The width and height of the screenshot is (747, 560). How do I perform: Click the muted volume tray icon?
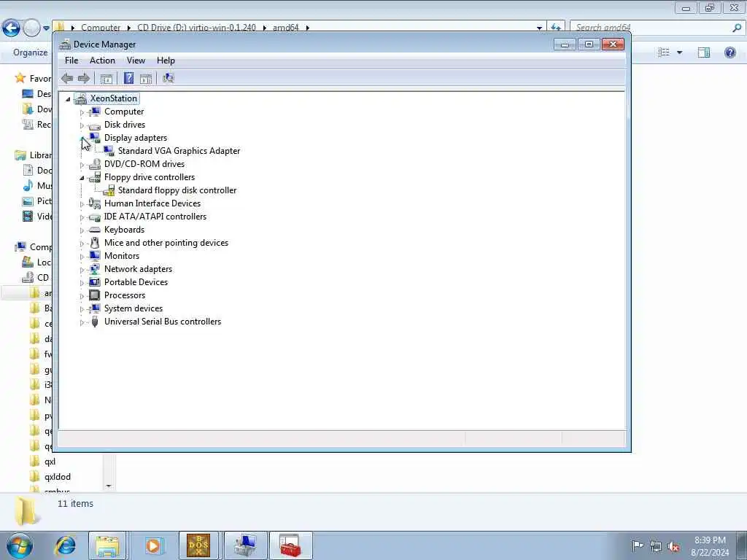673,546
